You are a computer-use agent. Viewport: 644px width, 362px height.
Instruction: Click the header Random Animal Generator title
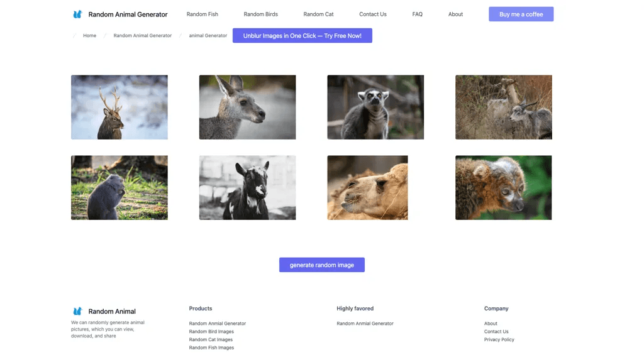point(128,14)
